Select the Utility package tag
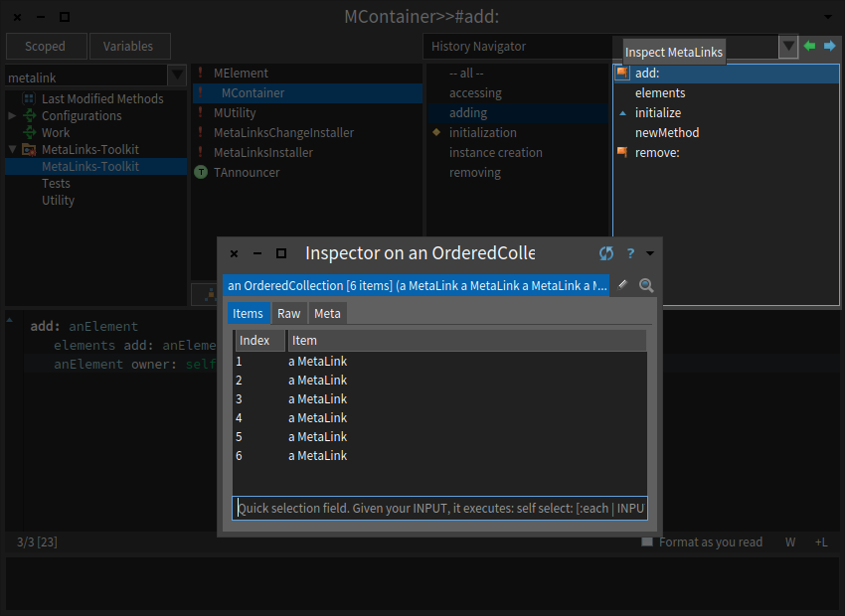 tap(95, 200)
